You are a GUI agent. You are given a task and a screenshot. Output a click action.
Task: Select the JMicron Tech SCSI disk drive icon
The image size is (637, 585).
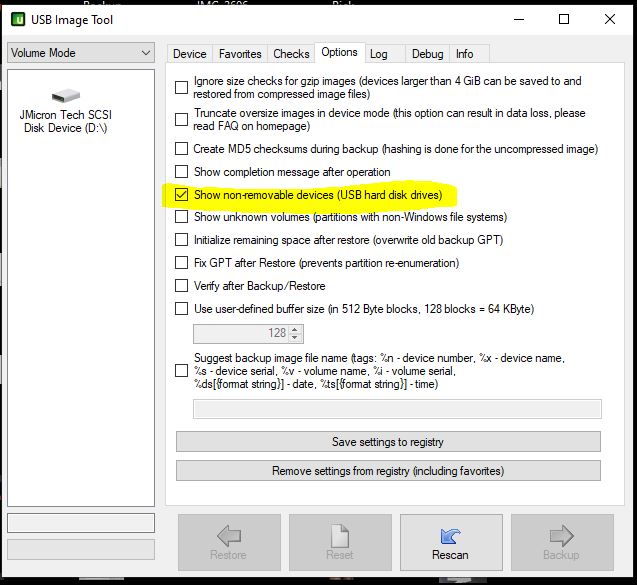coord(66,95)
